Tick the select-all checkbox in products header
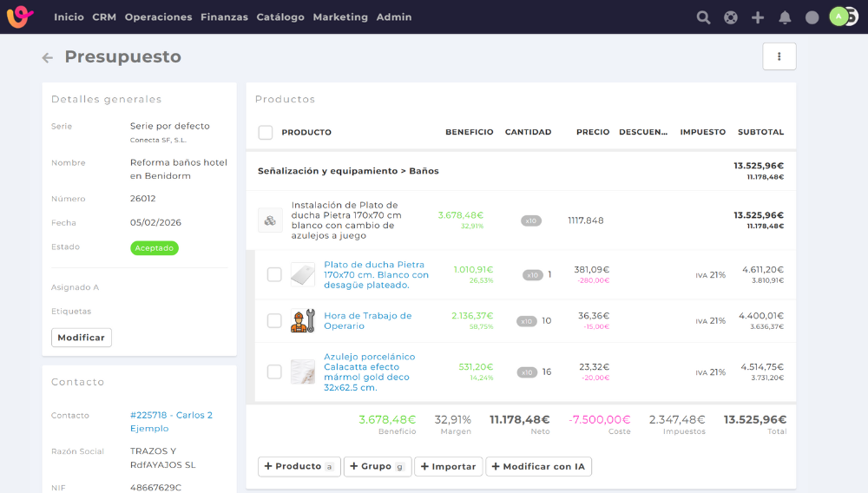 (266, 133)
